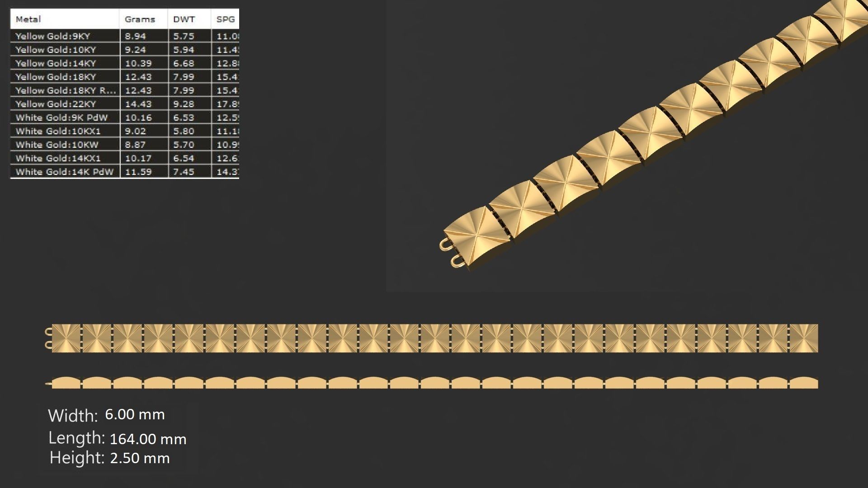Click the 9.24 grams value
This screenshot has width=868, height=488.
tap(136, 50)
